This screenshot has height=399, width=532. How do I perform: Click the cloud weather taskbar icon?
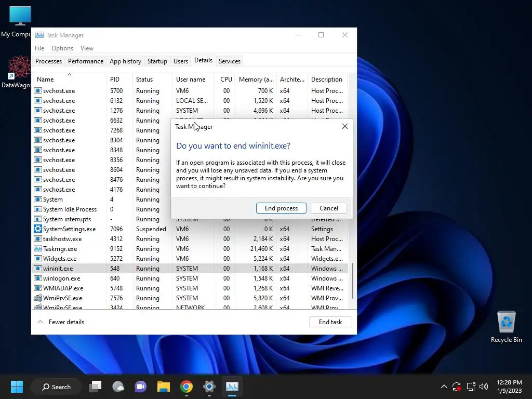click(x=118, y=387)
